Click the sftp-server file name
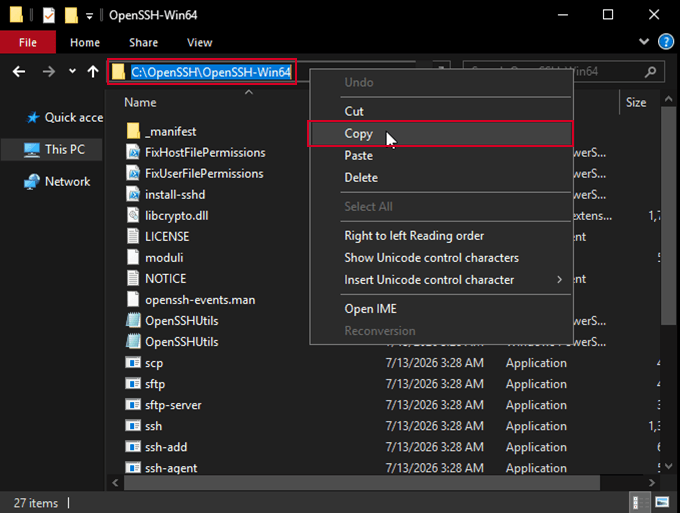Viewport: 680px width, 513px height. (173, 405)
